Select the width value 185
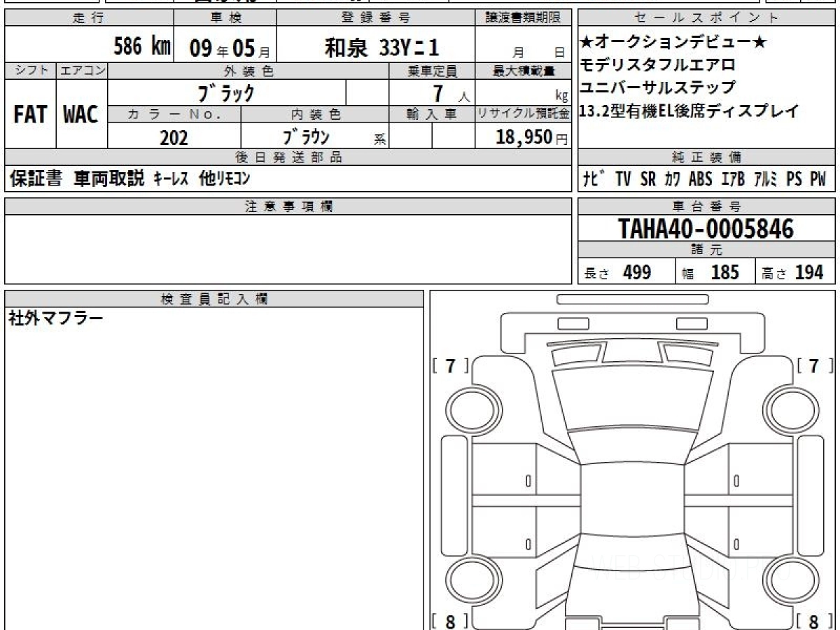The width and height of the screenshot is (840, 630). click(724, 272)
